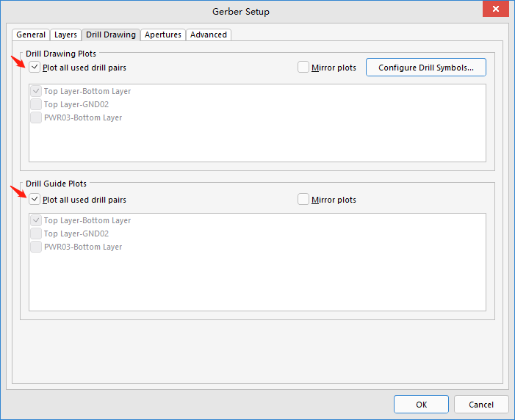
Task: Select the Drill Drawing tab
Action: pos(111,35)
